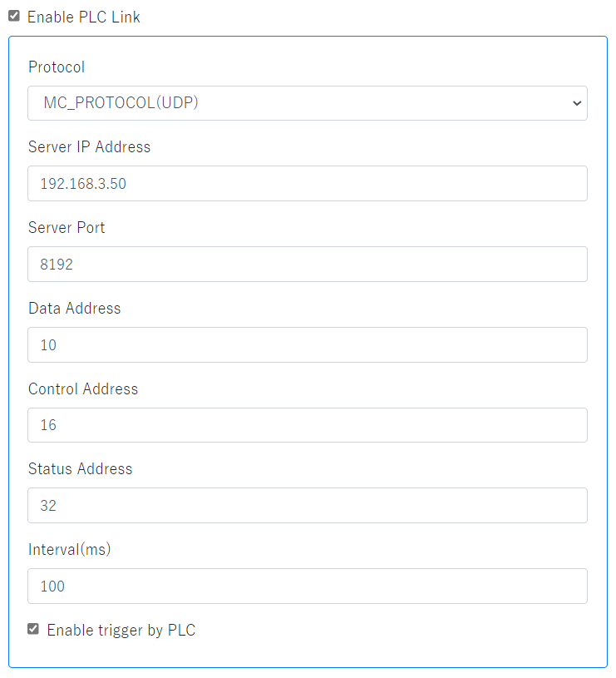Click the "Protocol" field label
616x678 pixels.
tap(57, 67)
